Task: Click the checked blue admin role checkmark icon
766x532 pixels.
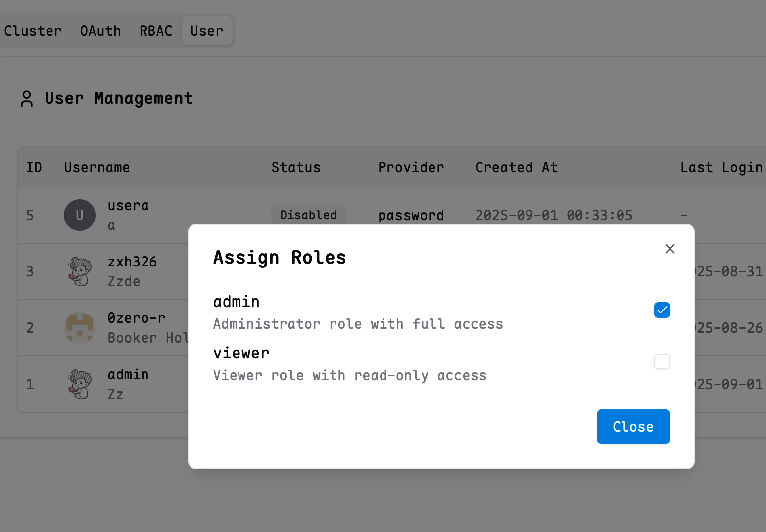Action: [x=662, y=310]
